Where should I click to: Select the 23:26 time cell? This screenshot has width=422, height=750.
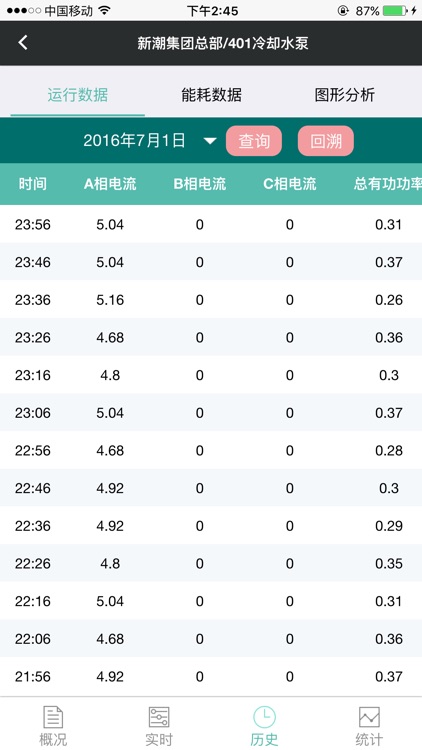[x=33, y=338]
